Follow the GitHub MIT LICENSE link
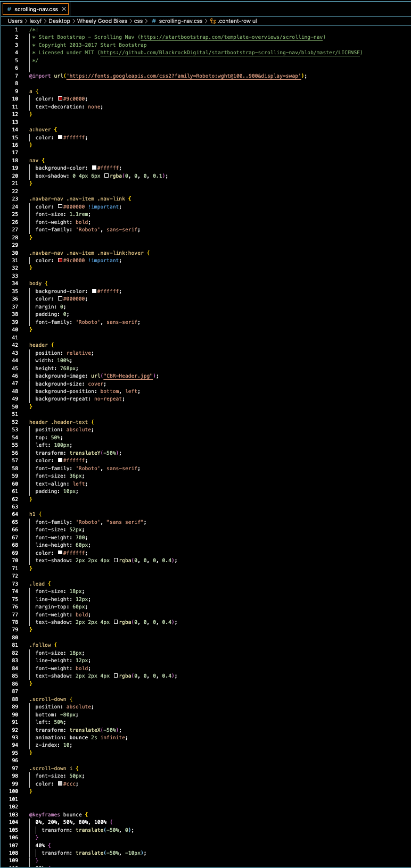This screenshot has width=411, height=868. tap(231, 53)
